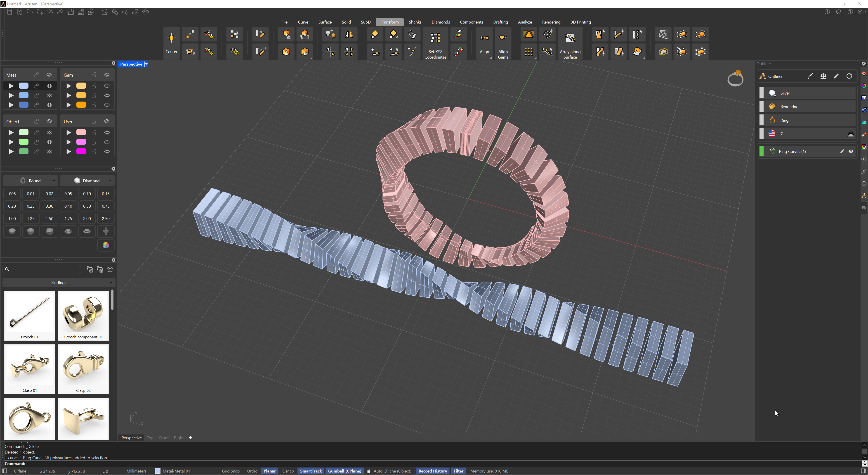Select the 0.50 carat size button
The width and height of the screenshot is (868, 475).
click(x=87, y=206)
